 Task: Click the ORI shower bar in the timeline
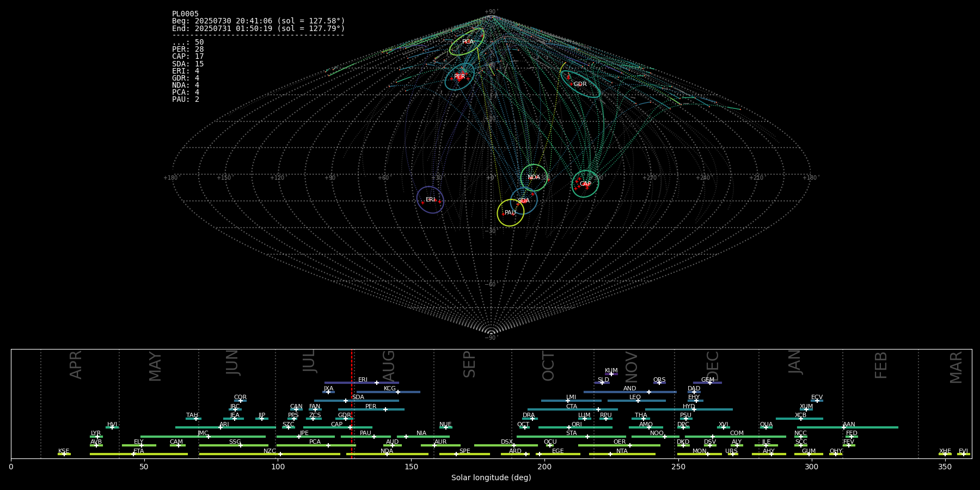[575, 427]
